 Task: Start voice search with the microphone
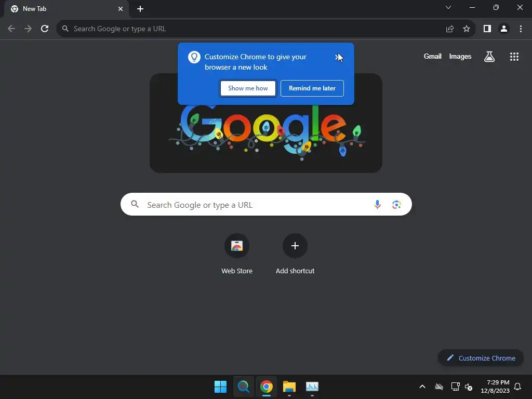click(377, 204)
